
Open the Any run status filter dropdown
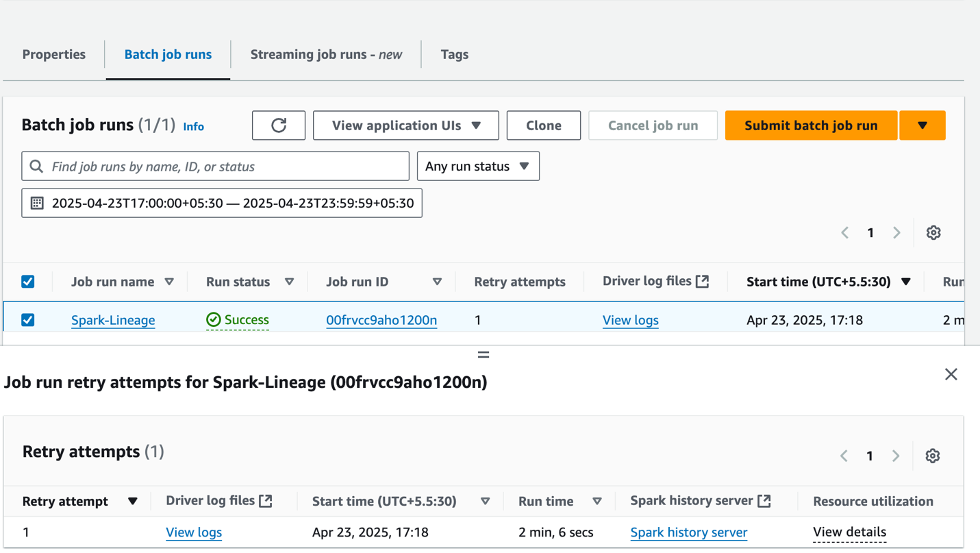click(x=477, y=167)
